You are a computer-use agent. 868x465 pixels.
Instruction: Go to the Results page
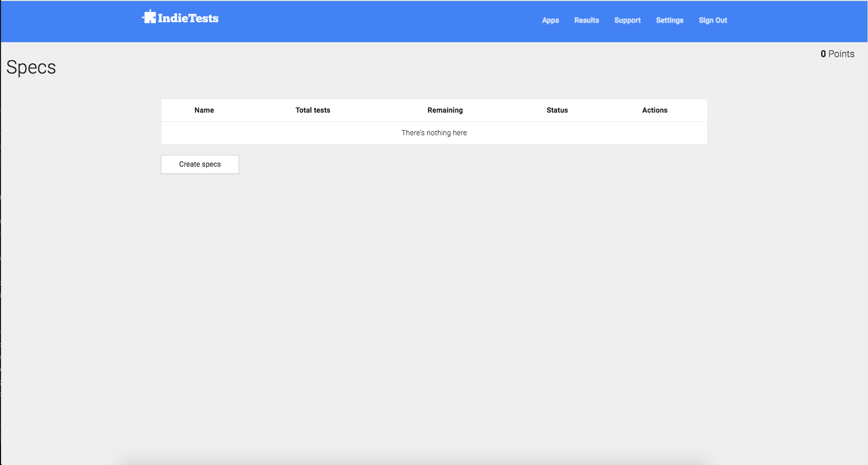click(x=586, y=21)
